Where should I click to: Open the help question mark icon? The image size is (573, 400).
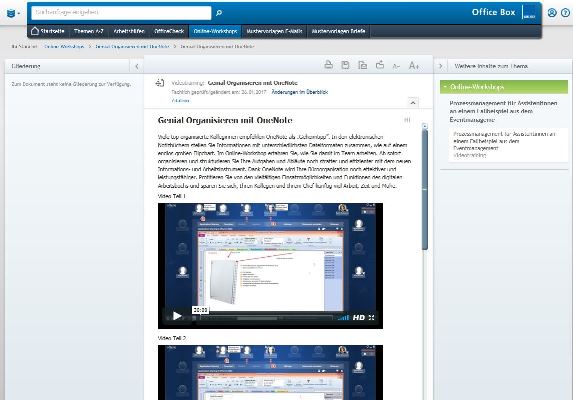(x=565, y=13)
